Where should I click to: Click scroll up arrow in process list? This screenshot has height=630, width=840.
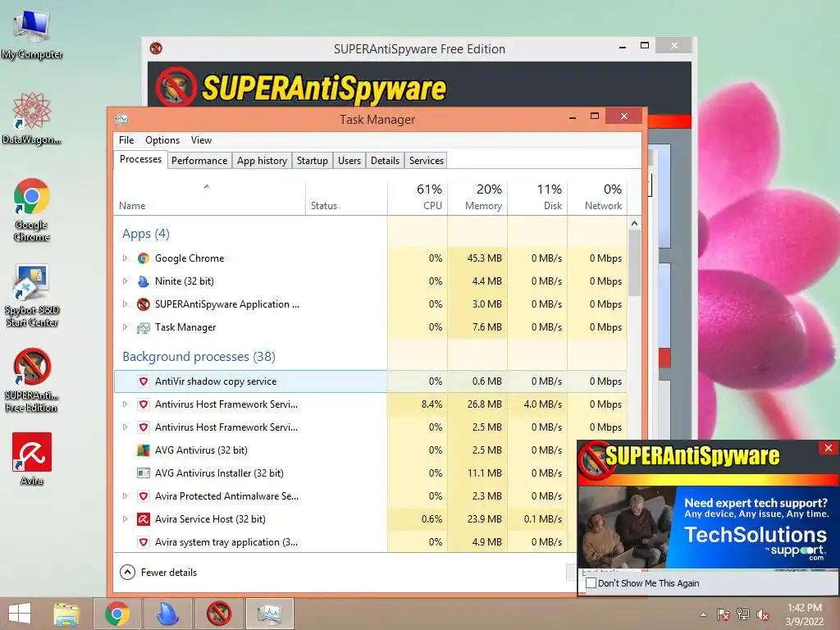(x=634, y=223)
